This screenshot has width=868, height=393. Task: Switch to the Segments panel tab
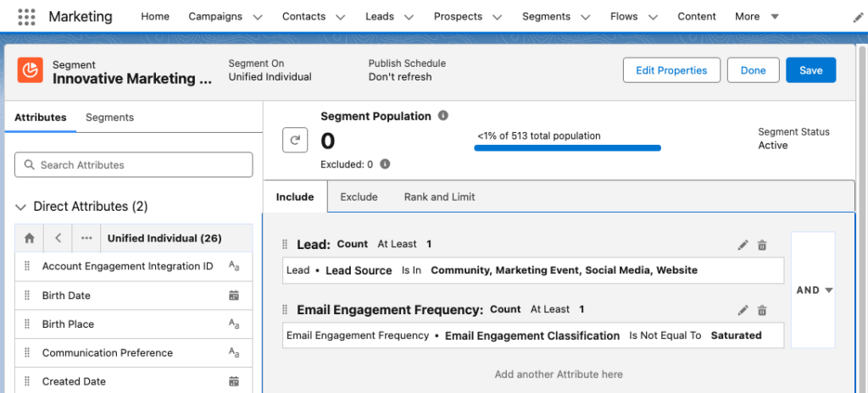click(109, 118)
